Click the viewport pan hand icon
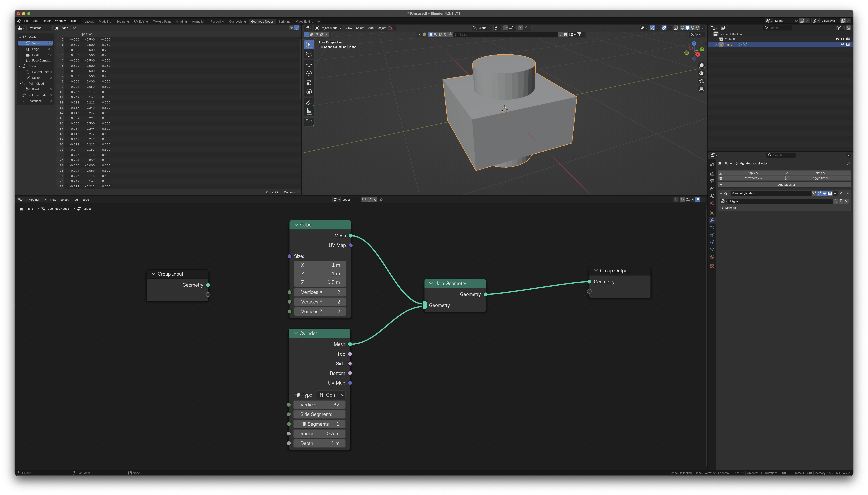 pyautogui.click(x=701, y=73)
